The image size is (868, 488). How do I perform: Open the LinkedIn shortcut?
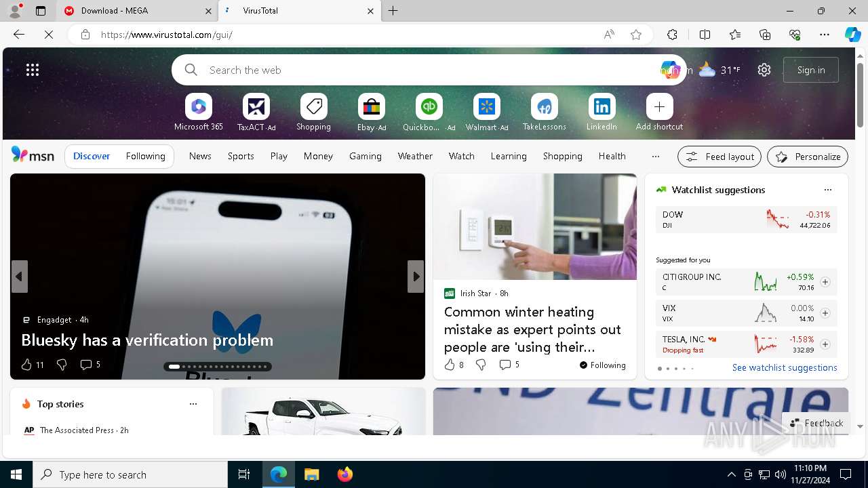(x=602, y=113)
